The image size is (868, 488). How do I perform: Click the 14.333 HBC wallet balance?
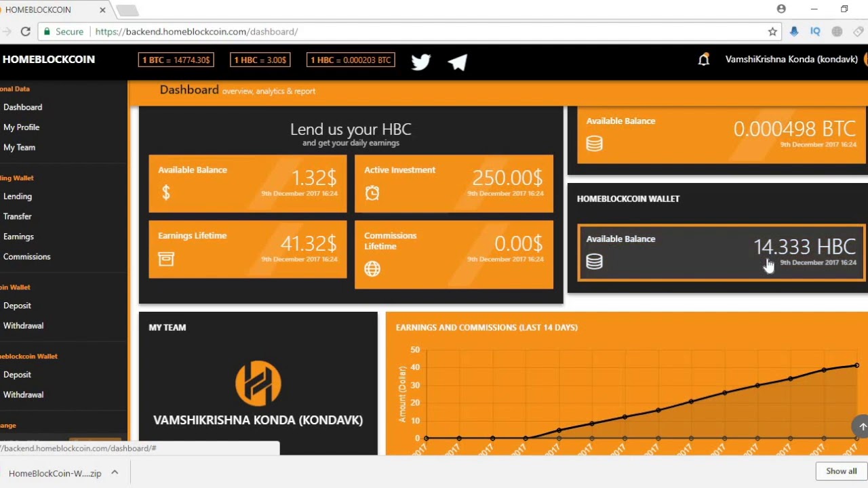[x=804, y=247]
